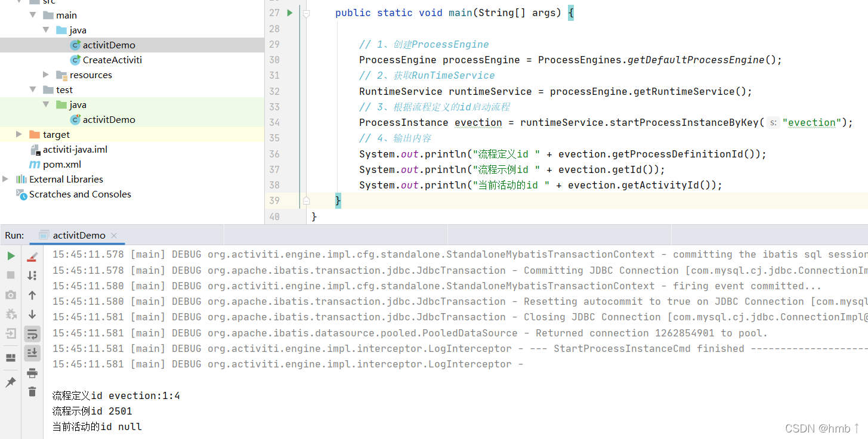Click 'main' method name on line 27

[x=461, y=13]
